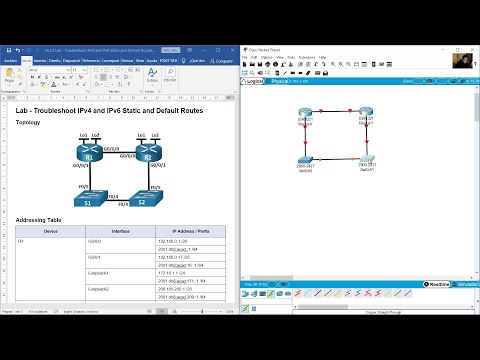
Task: Print from Packet Tracer toolbar
Action: tap(268, 64)
